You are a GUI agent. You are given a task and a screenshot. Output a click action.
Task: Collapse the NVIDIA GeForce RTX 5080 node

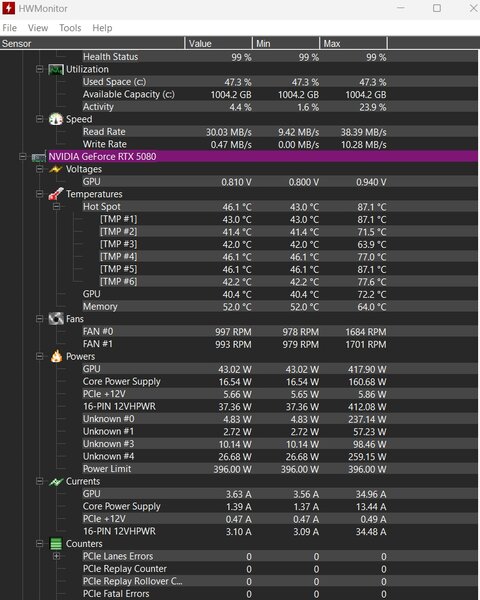23,157
